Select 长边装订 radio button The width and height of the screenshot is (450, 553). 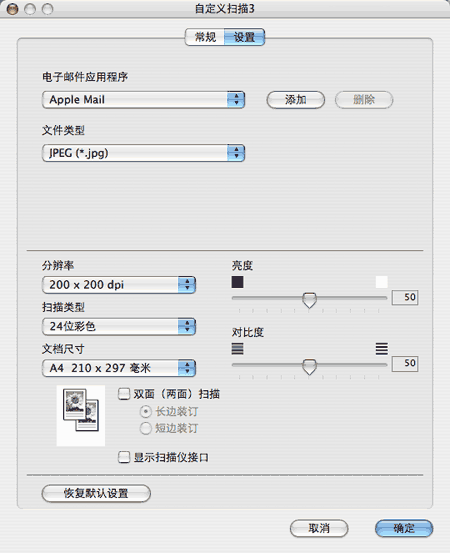coord(145,412)
